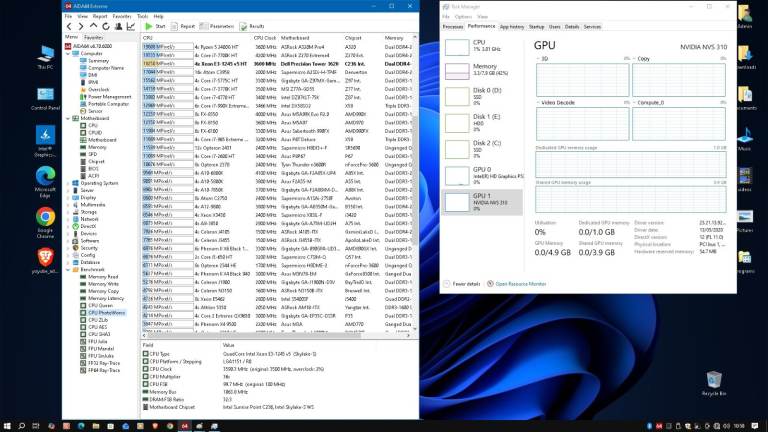Switch to App history tab
768x432 pixels.
(x=510, y=27)
